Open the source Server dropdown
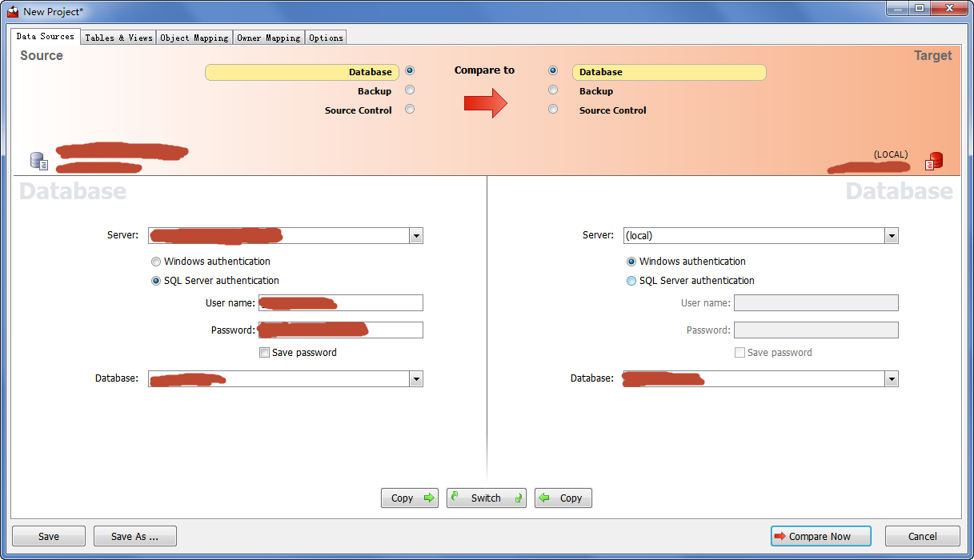Image resolution: width=974 pixels, height=560 pixels. pos(415,236)
